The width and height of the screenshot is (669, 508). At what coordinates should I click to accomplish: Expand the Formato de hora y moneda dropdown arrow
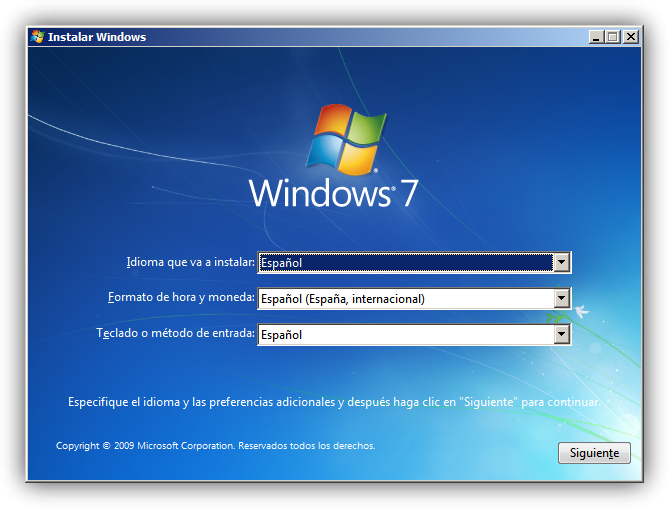click(x=561, y=299)
